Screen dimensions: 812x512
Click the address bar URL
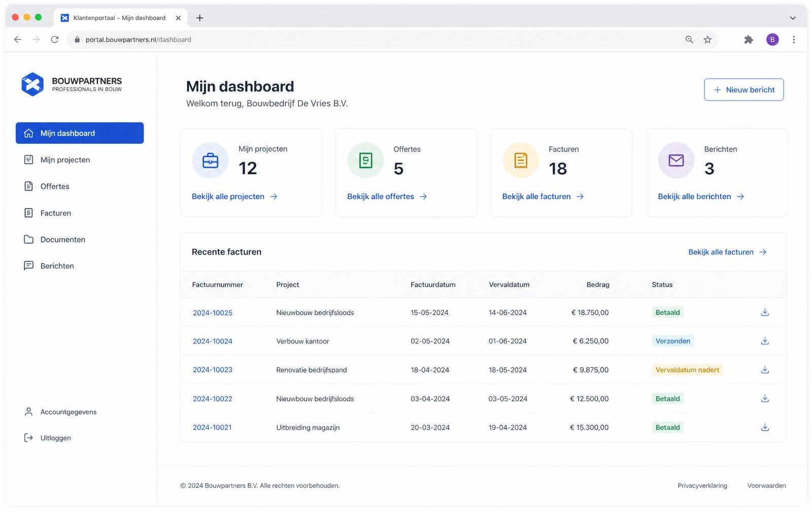coord(139,40)
